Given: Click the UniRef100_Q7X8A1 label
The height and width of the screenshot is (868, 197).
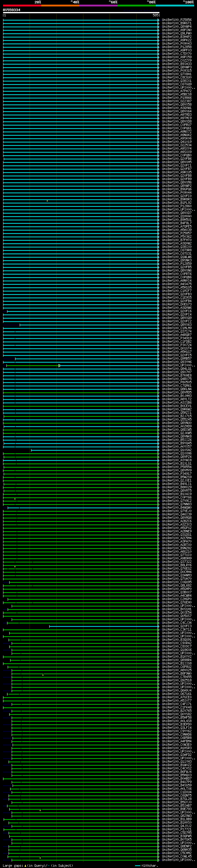Looking at the screenshot, I should coord(177,74).
